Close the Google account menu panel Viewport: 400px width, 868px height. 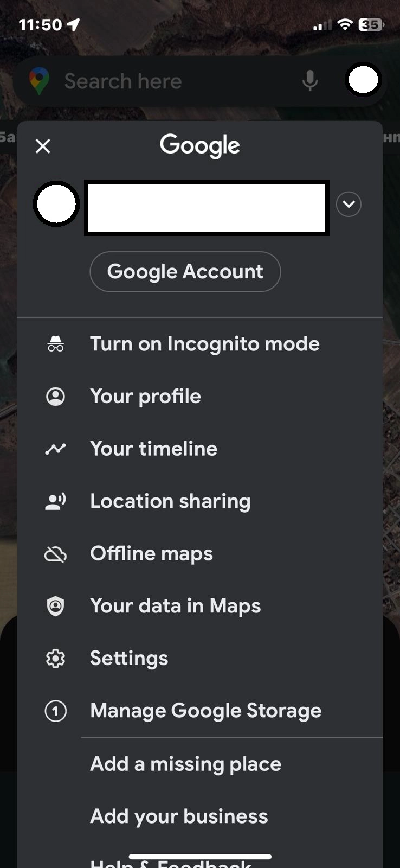[43, 146]
